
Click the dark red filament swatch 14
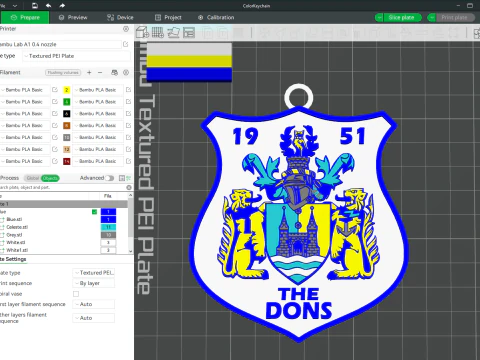pos(67,161)
